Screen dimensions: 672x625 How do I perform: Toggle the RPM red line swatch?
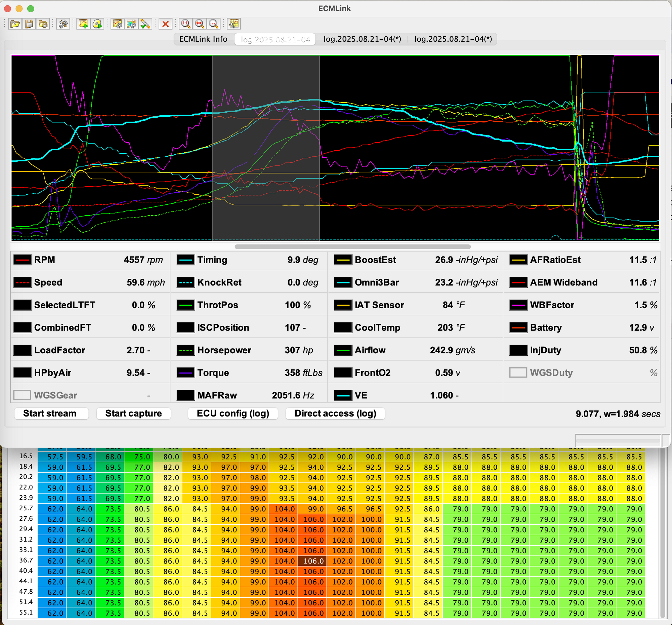coord(22,260)
